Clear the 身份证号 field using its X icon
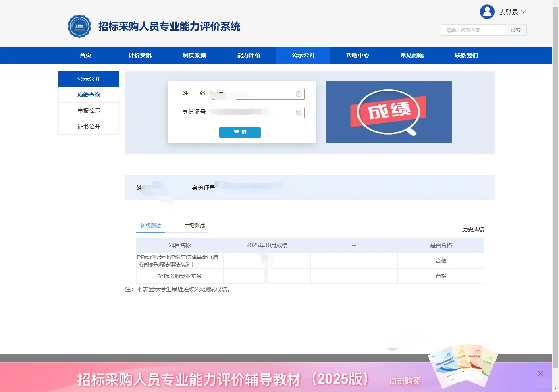This screenshot has width=559, height=392. point(299,112)
